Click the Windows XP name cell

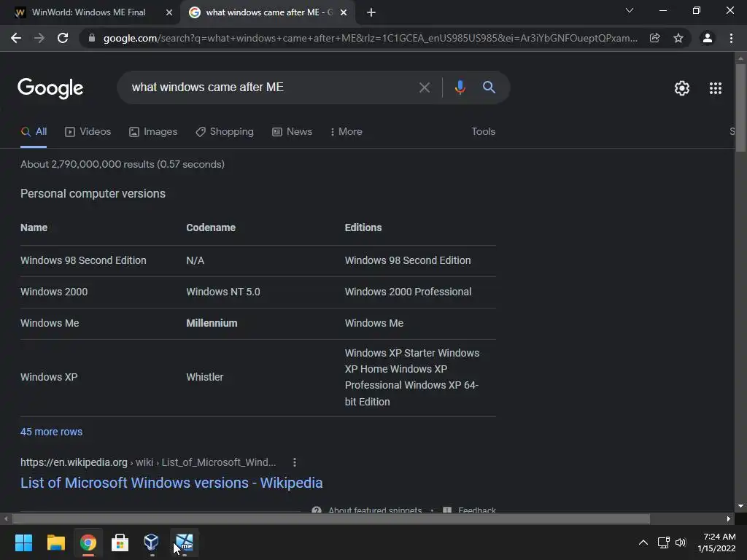pos(49,377)
